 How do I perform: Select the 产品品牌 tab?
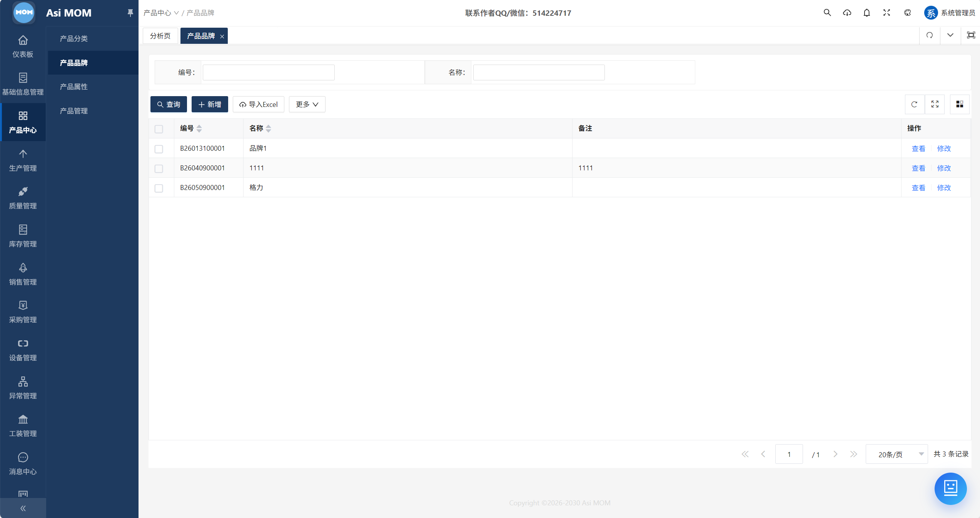(x=200, y=36)
